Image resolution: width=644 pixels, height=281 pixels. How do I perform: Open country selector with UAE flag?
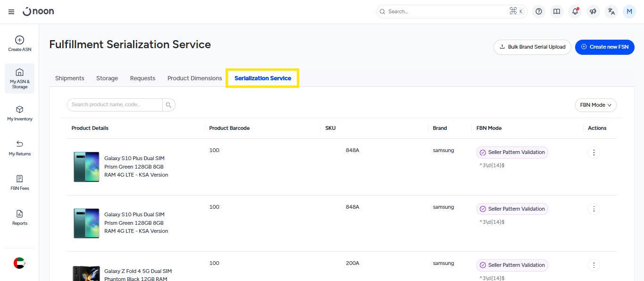point(19,263)
